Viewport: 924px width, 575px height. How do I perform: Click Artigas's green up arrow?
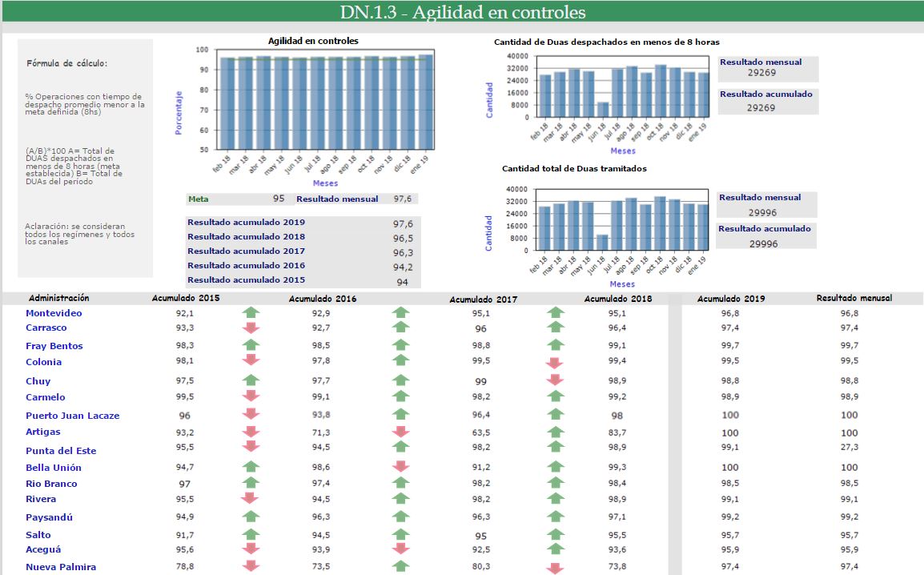pyautogui.click(x=556, y=432)
